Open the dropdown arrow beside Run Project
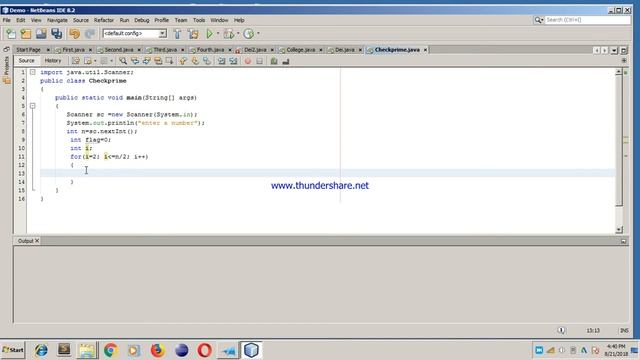 [x=218, y=34]
